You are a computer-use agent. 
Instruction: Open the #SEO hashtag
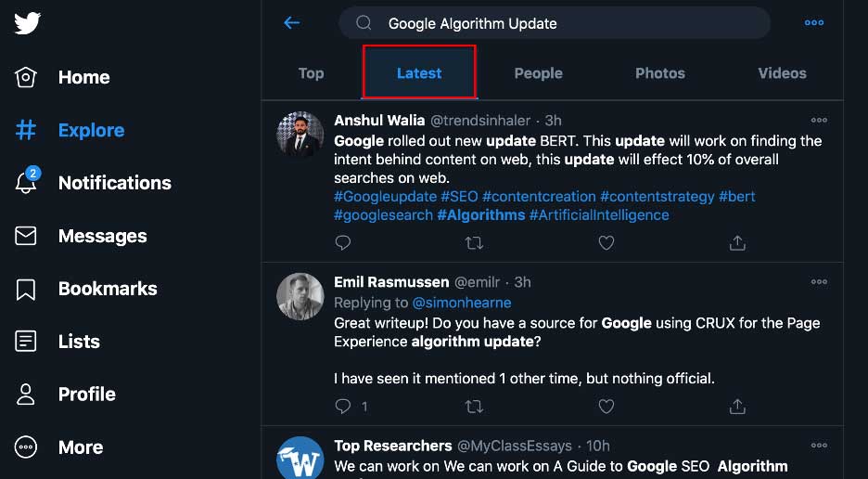pos(459,197)
